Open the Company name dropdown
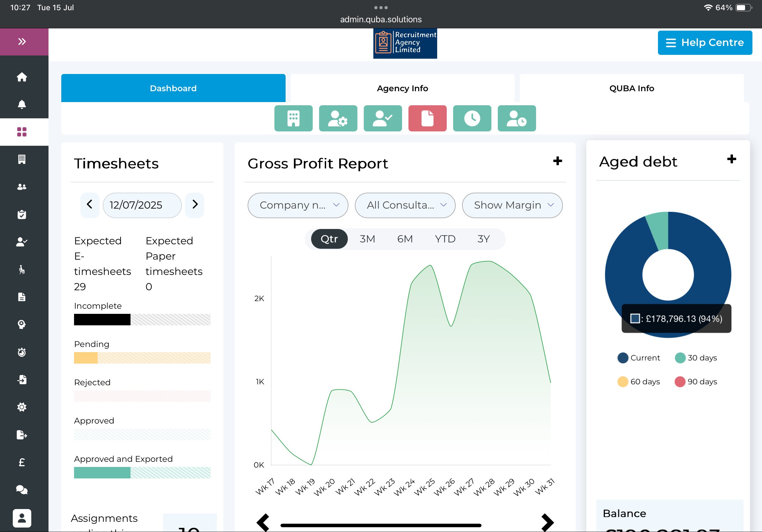The width and height of the screenshot is (762, 532). [298, 205]
